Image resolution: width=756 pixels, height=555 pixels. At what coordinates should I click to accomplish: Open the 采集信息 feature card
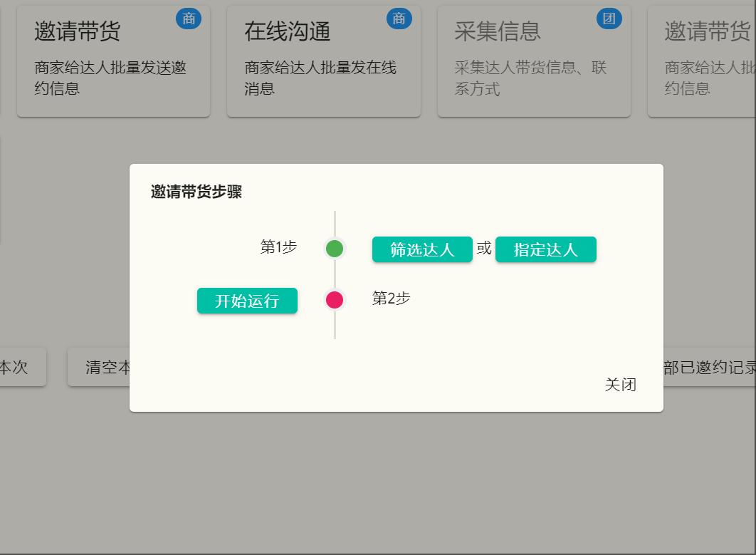pyautogui.click(x=535, y=61)
